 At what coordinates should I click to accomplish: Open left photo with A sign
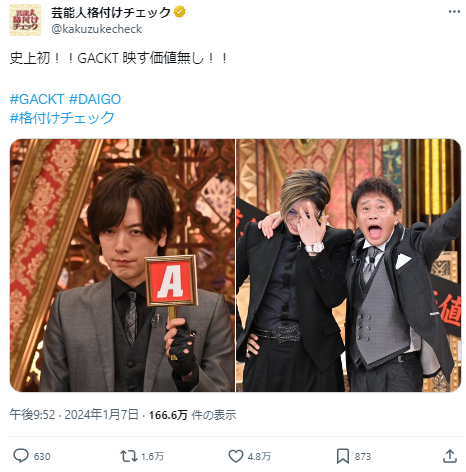[122, 265]
